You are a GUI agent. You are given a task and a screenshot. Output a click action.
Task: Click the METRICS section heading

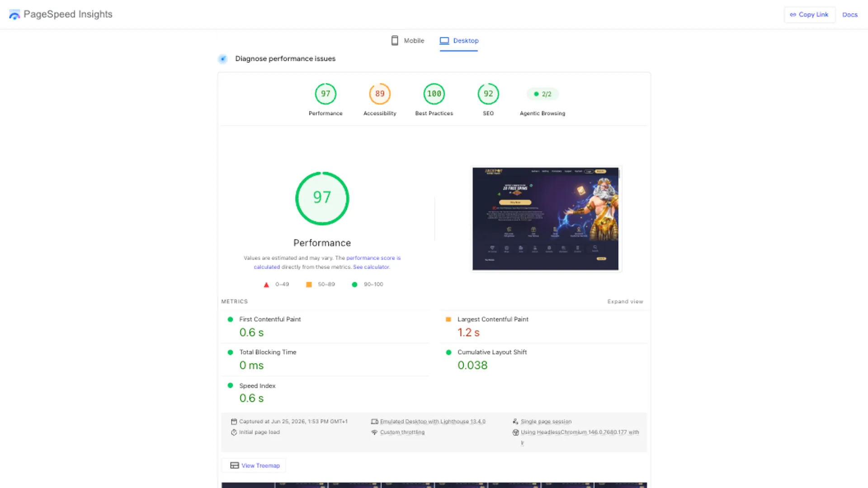[x=234, y=301]
